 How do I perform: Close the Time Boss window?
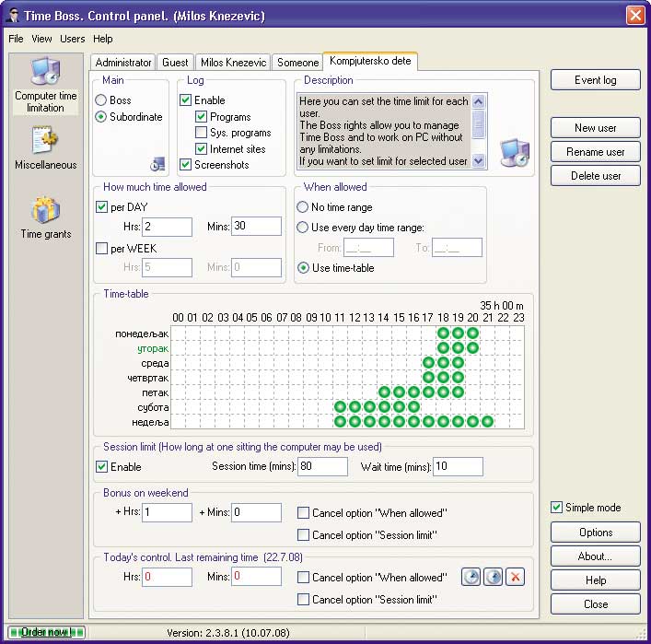[x=635, y=16]
